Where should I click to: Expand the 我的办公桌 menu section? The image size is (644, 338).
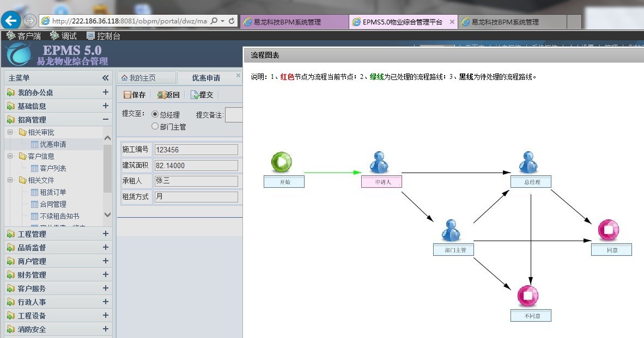coord(106,93)
